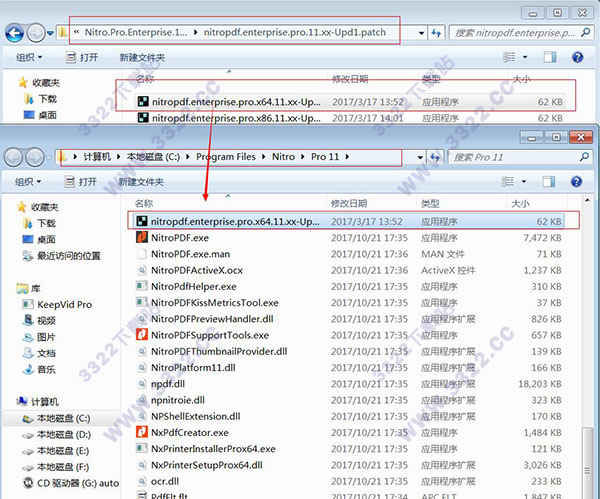
Task: Toggle the preview pane icon in the lower window
Action: tap(549, 182)
